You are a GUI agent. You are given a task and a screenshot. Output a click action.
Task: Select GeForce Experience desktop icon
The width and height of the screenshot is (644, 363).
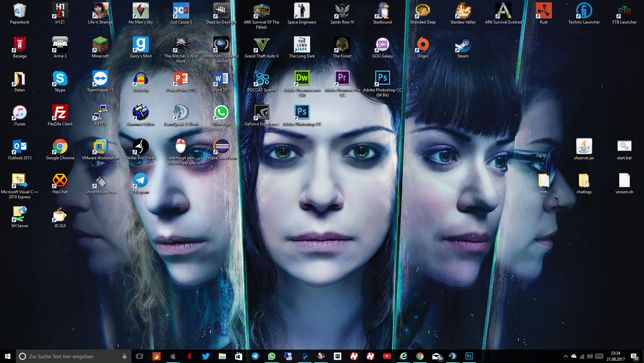(x=261, y=116)
